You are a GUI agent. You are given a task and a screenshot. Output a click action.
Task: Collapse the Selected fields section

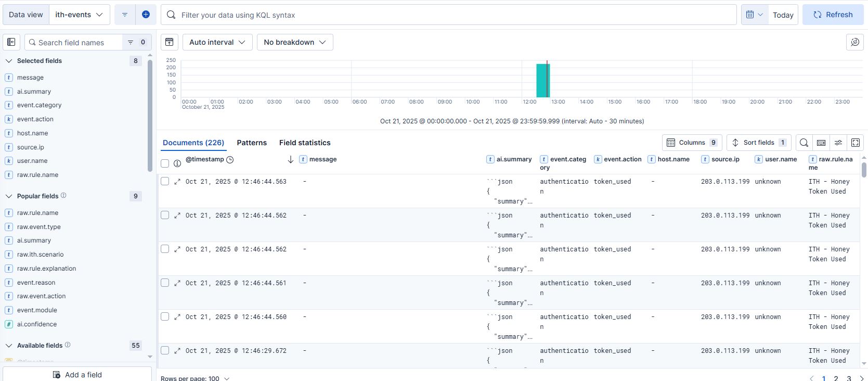click(9, 61)
